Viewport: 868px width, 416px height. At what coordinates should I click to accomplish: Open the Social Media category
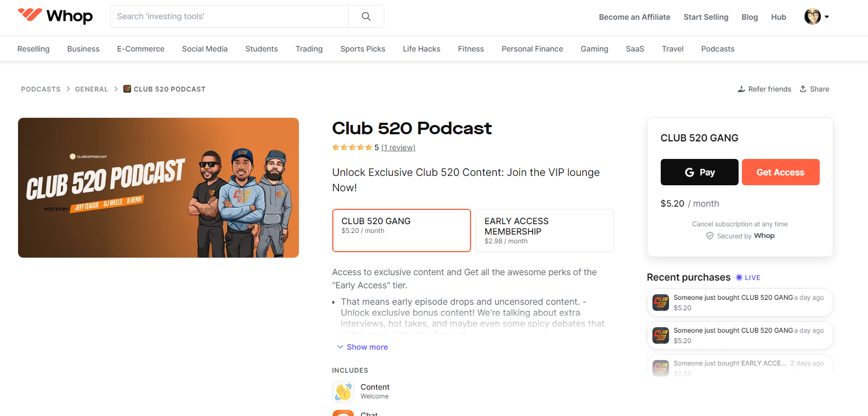coord(205,49)
